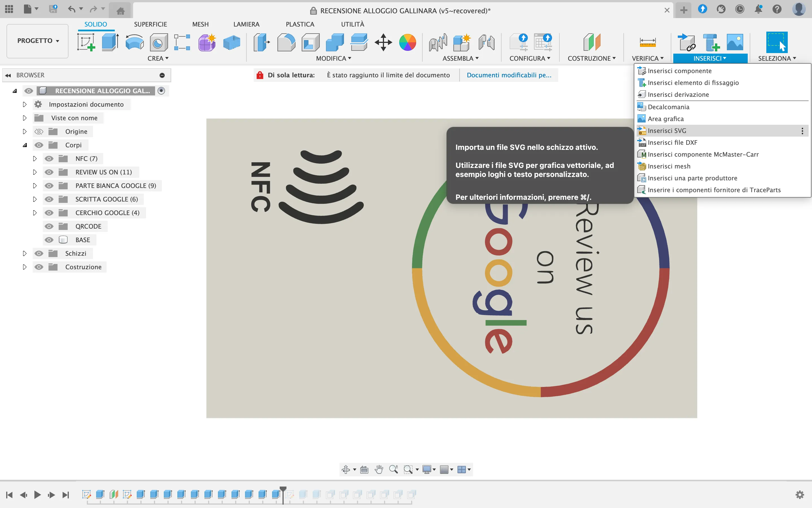Choose Decalcomania from the menu

pyautogui.click(x=722, y=107)
